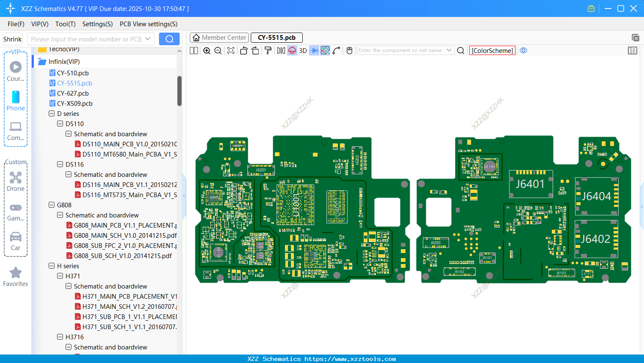Click the Zoom Out magnifier icon
644x363 pixels.
[x=217, y=50]
